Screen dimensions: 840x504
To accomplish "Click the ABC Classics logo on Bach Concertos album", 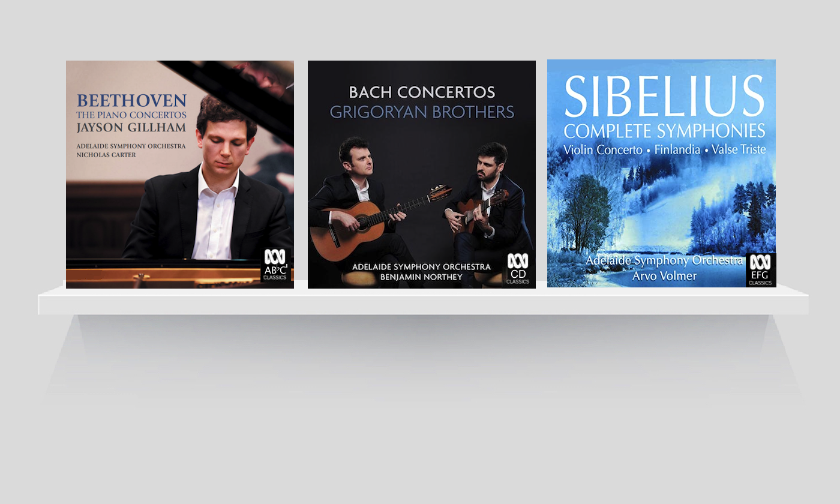I will click(x=518, y=269).
